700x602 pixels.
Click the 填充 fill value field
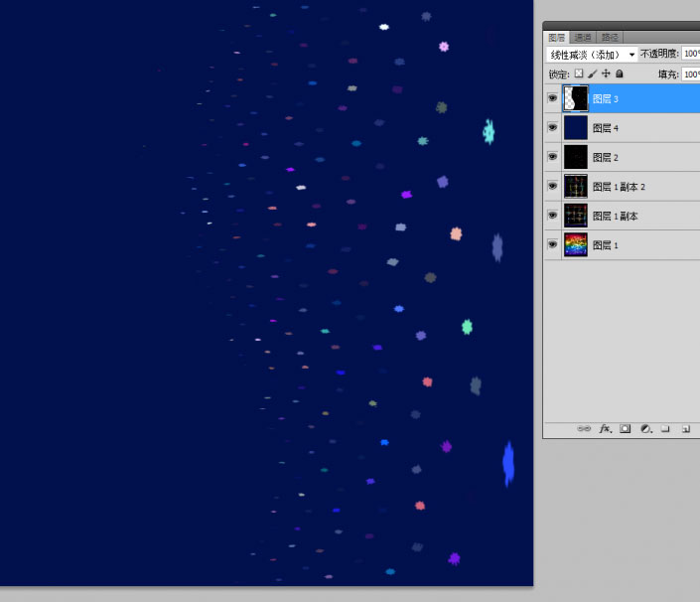(x=690, y=74)
